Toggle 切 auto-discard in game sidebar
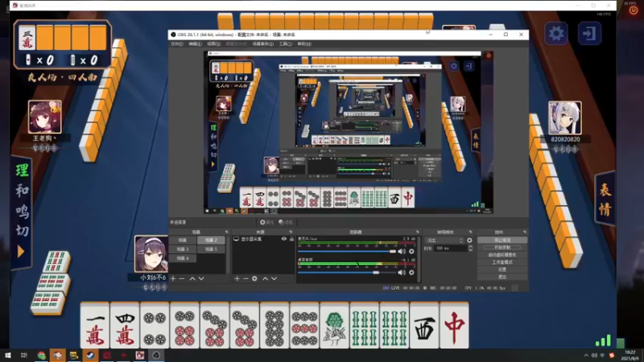The image size is (644, 362). (22, 231)
